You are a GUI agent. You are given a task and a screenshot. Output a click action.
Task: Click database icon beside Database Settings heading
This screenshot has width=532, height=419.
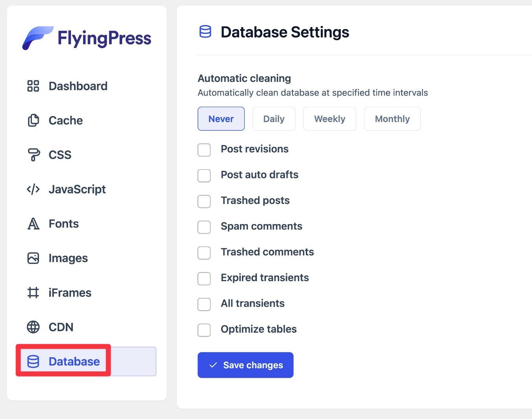[x=205, y=32]
